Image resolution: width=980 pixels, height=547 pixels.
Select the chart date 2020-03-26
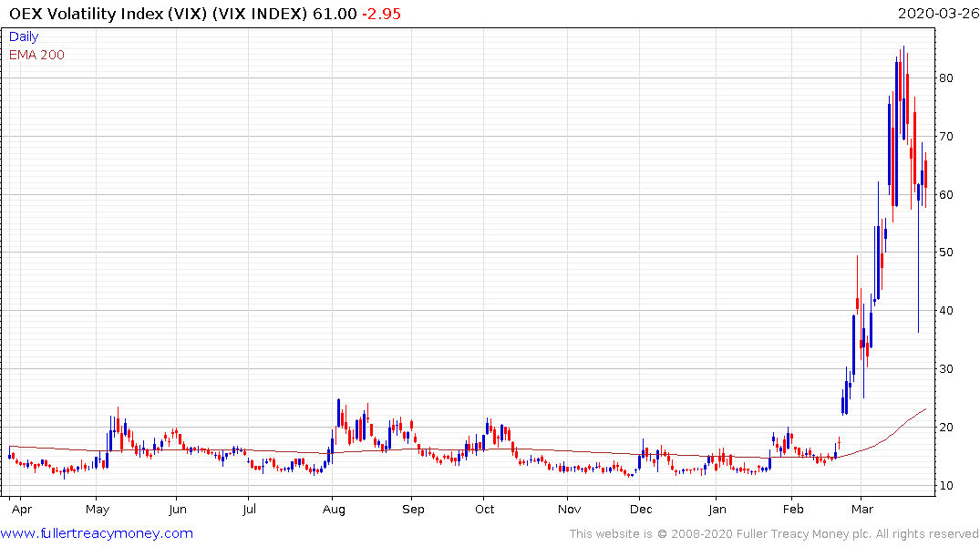938,13
